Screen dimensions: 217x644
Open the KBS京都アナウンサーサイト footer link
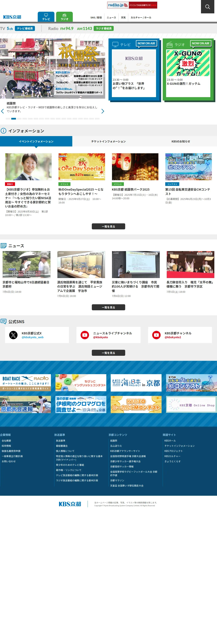click(x=125, y=451)
